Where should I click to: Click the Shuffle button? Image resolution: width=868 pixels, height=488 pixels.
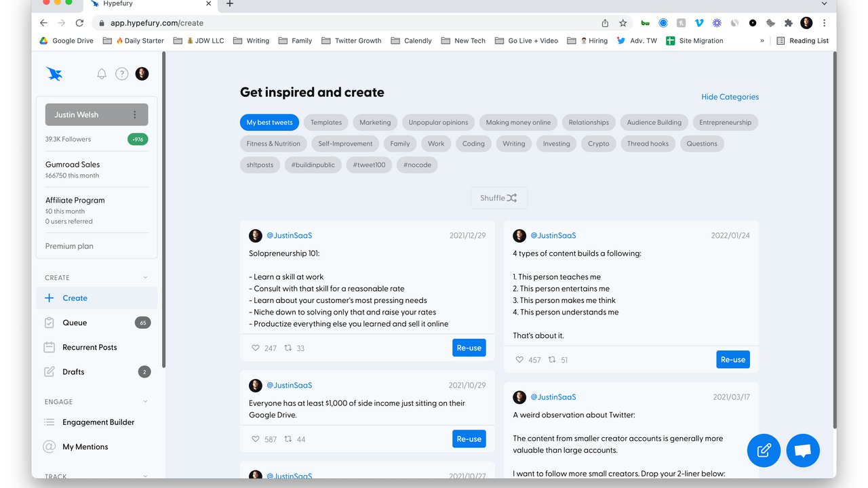click(x=499, y=198)
